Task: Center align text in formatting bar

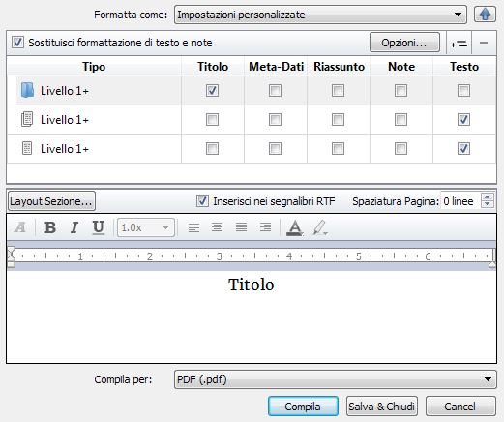Action: pyautogui.click(x=217, y=227)
